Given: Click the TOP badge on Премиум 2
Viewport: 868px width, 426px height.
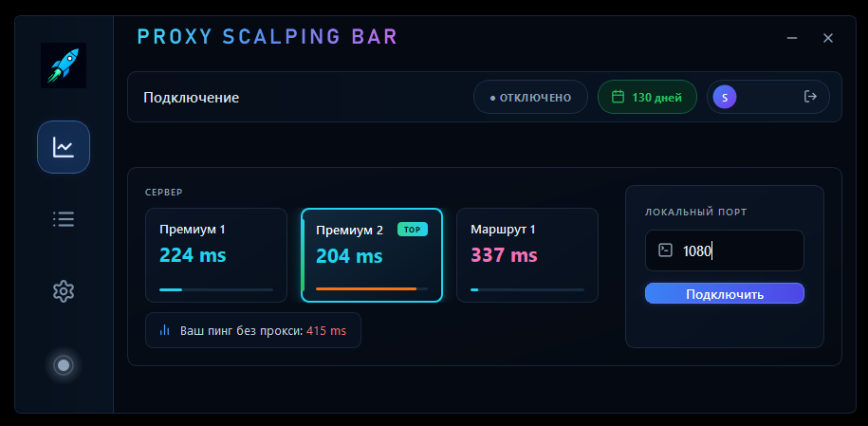Looking at the screenshot, I should point(413,230).
